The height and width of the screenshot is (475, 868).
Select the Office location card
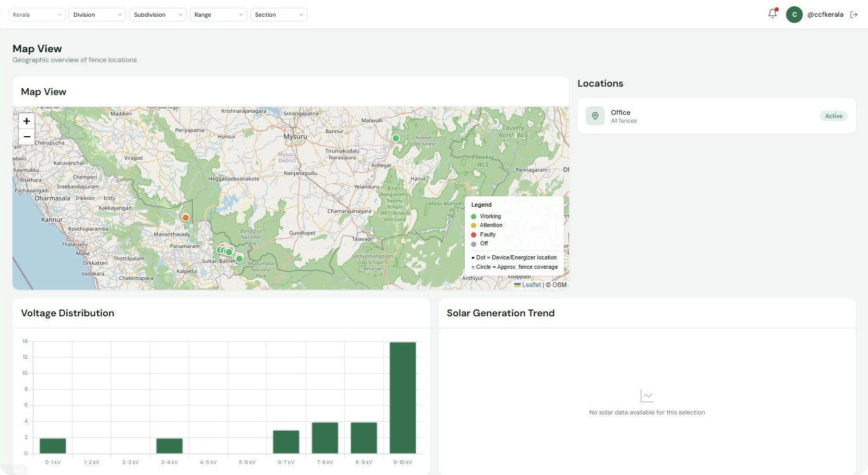pos(716,116)
